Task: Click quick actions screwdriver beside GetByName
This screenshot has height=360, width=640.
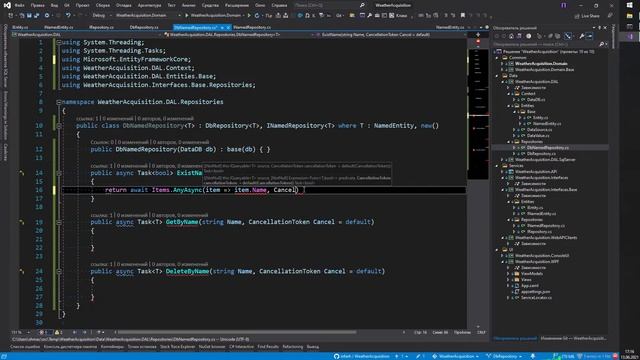Action: [22, 222]
